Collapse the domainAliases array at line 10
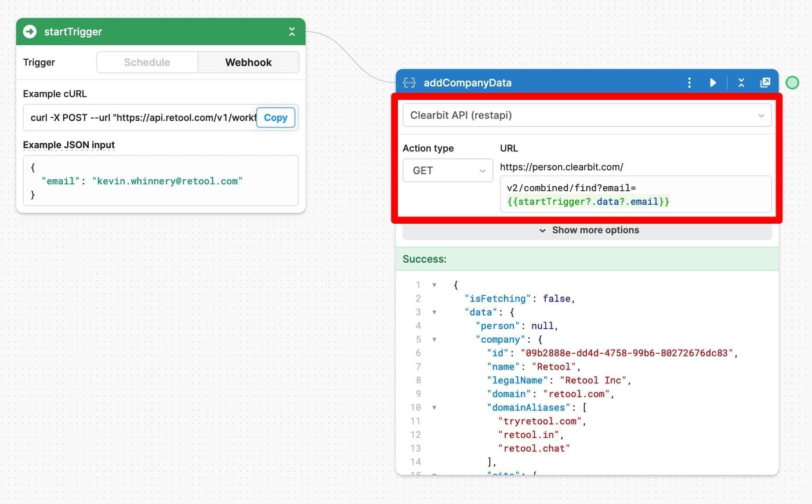This screenshot has height=504, width=812. [x=434, y=407]
